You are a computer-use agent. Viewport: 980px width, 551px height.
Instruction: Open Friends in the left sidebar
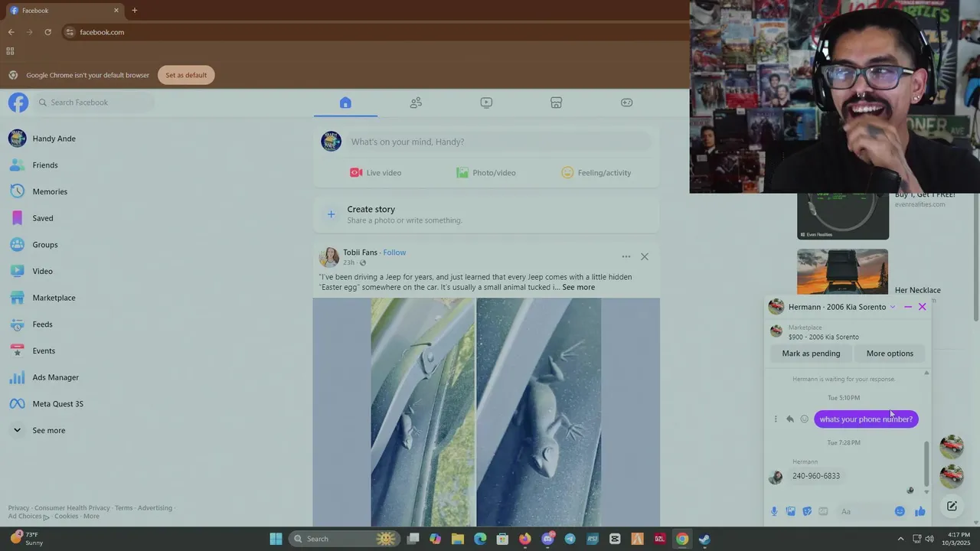(45, 165)
